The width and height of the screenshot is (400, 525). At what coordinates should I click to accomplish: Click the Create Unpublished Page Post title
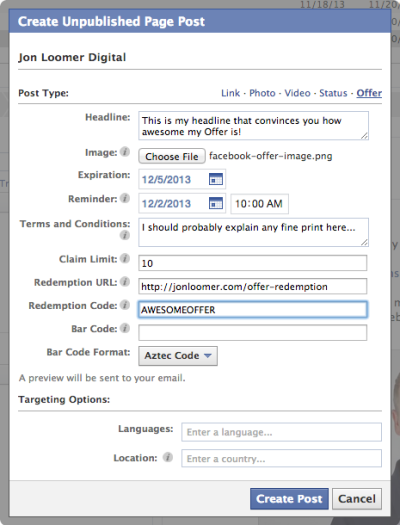click(x=111, y=21)
